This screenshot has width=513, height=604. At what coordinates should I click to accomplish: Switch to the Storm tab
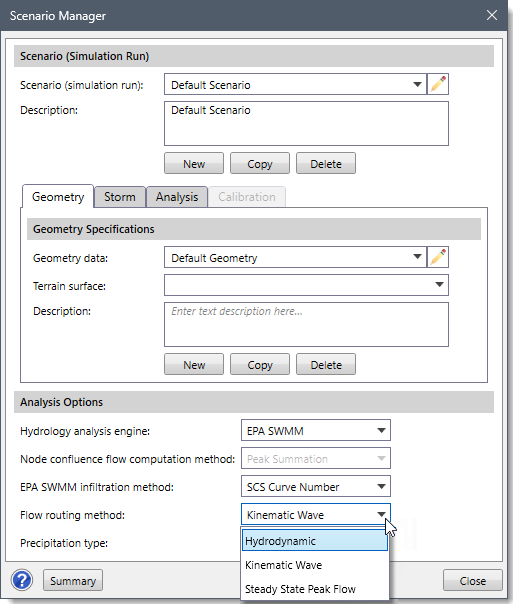[120, 197]
